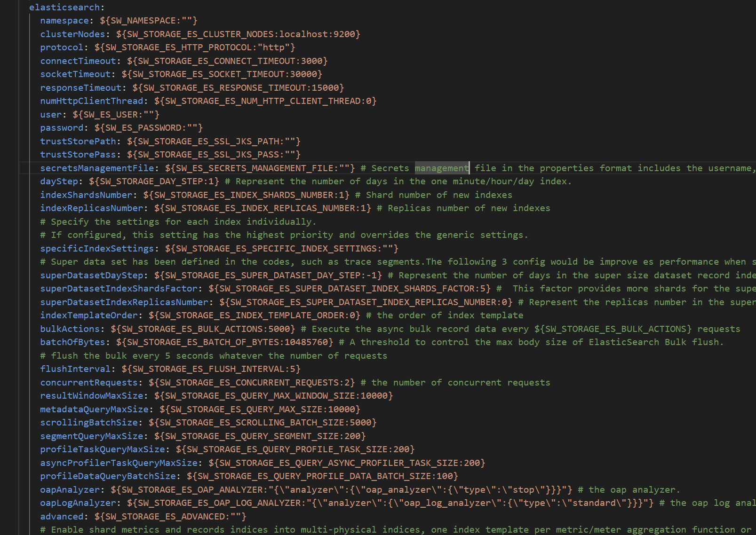Image resolution: width=756 pixels, height=535 pixels.
Task: Click the SW_ES_PASSWORD value
Action: point(149,128)
